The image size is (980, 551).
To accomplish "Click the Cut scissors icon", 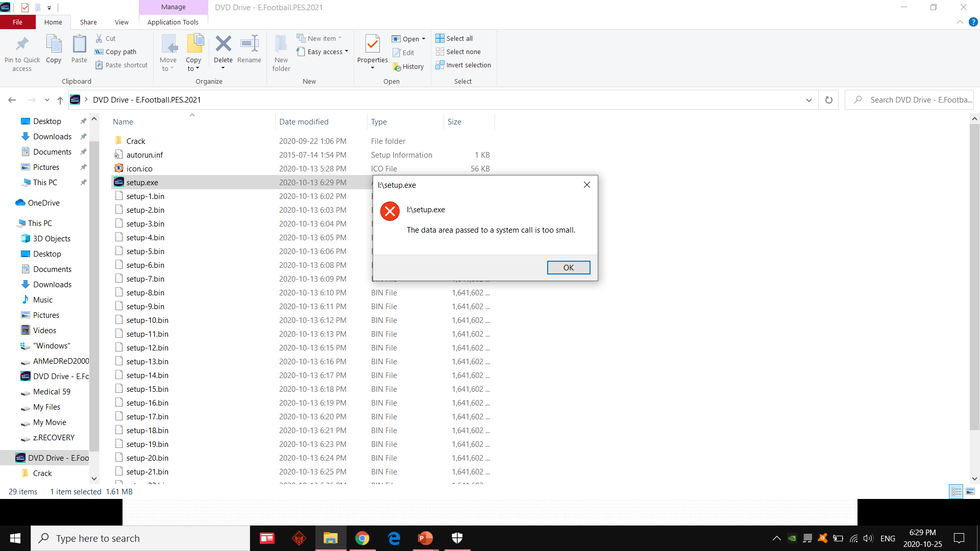I will (x=99, y=38).
